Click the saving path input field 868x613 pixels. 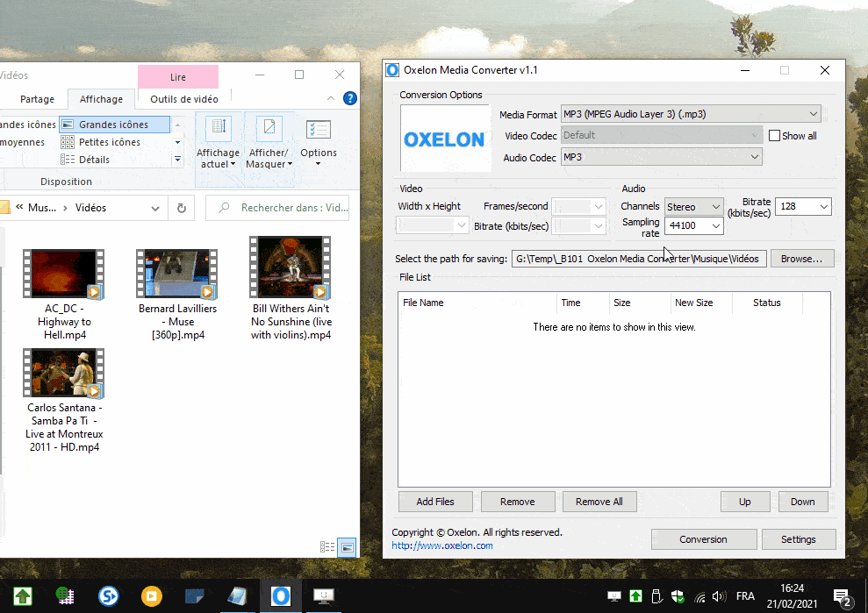[639, 259]
